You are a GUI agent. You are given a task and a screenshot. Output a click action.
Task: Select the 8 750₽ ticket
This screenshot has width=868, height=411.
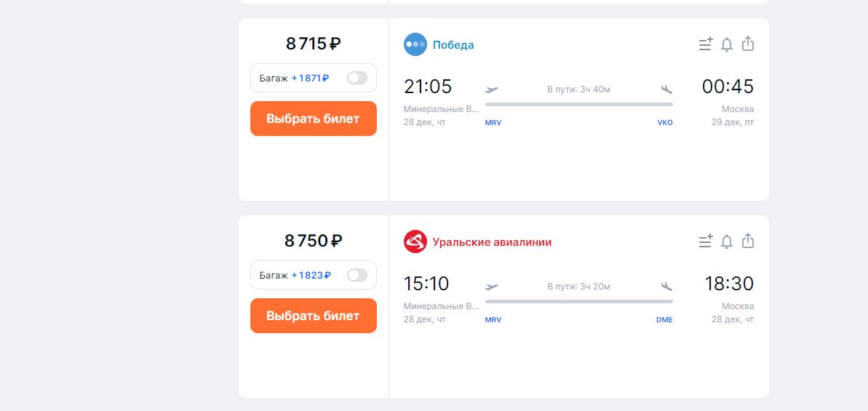pos(313,316)
